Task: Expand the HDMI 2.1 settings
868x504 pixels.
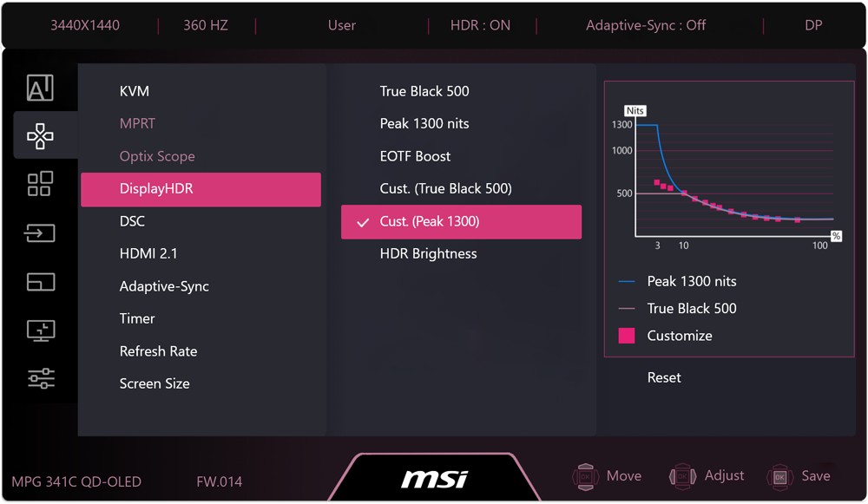Action: click(147, 253)
